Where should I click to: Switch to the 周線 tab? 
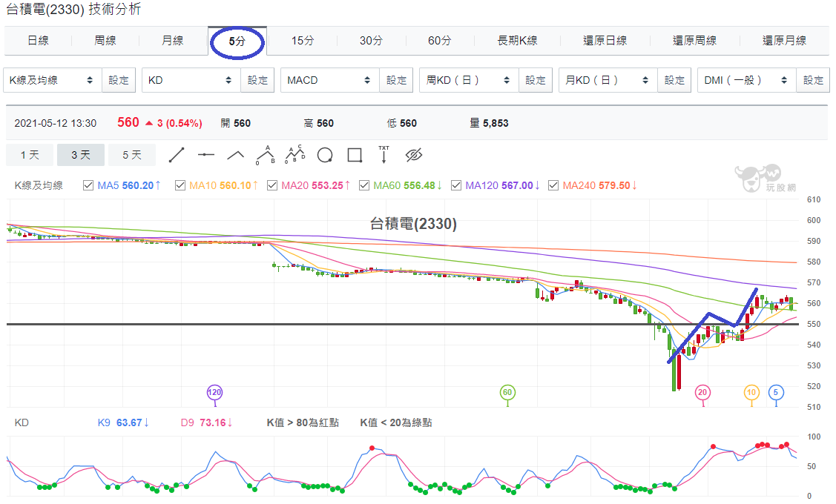point(105,41)
